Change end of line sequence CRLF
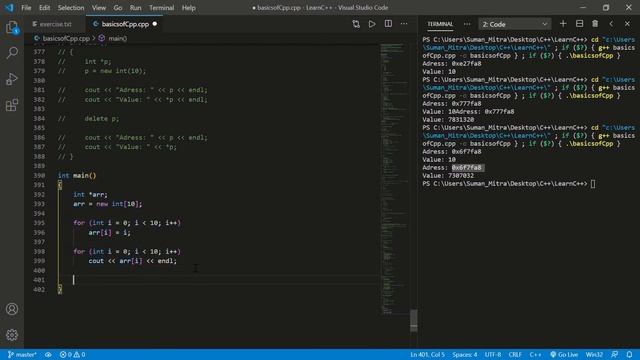This screenshot has width=640, height=360. [x=515, y=355]
